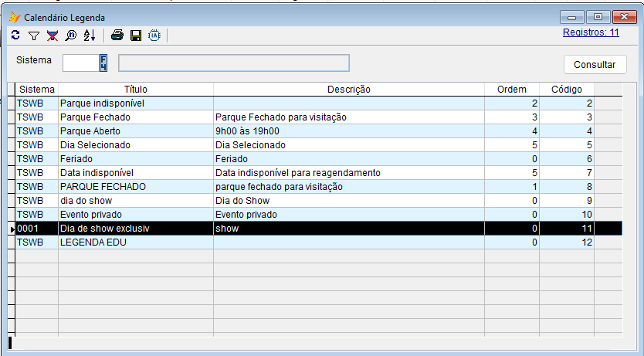Clear the filter with the crossed-out funnel icon
644x356 pixels.
tap(53, 36)
